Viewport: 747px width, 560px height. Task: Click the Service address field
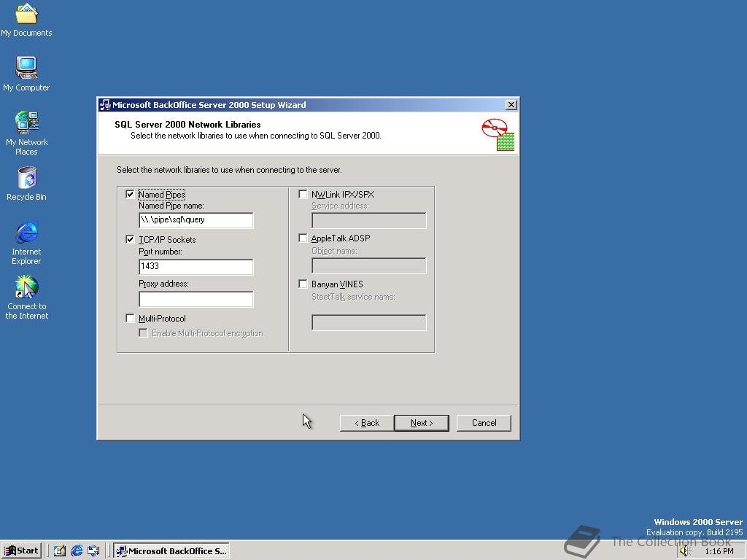coord(368,220)
